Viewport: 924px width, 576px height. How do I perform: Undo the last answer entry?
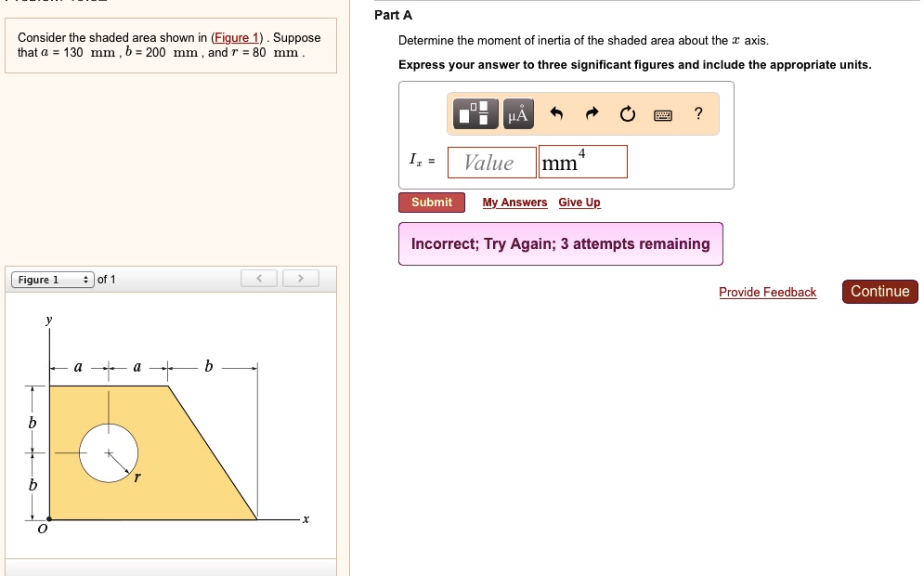click(555, 112)
